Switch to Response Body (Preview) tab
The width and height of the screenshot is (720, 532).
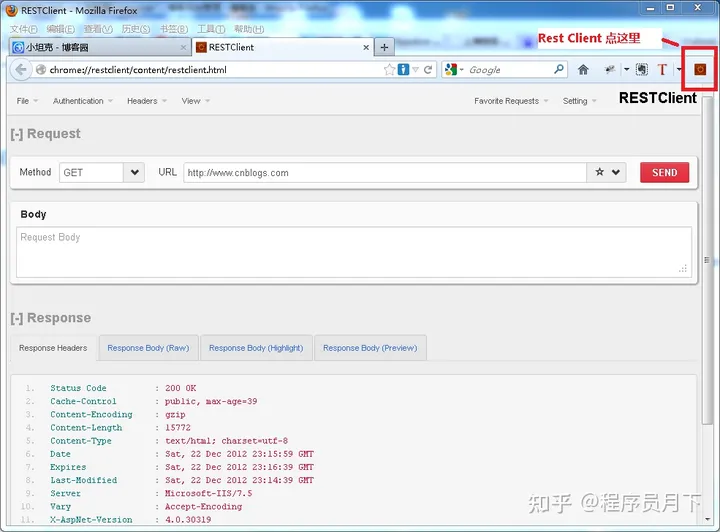point(370,348)
